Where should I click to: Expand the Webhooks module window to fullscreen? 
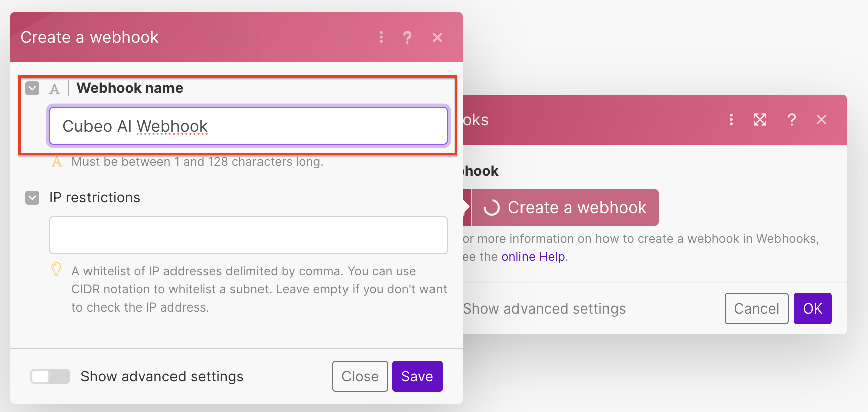pos(760,120)
